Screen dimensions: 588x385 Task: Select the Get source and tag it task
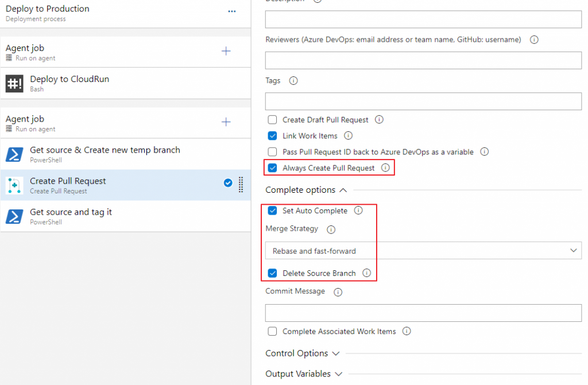tap(126, 216)
